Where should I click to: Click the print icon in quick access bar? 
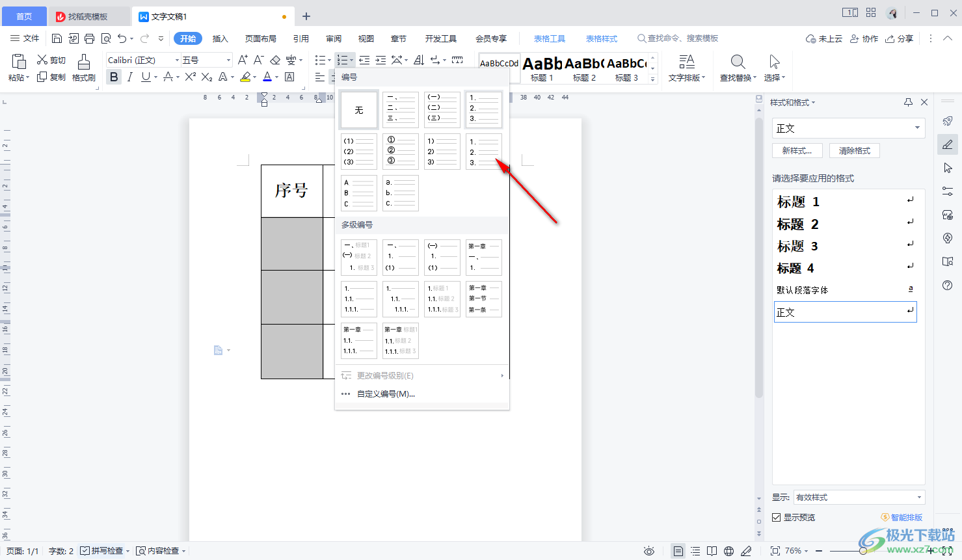click(90, 38)
